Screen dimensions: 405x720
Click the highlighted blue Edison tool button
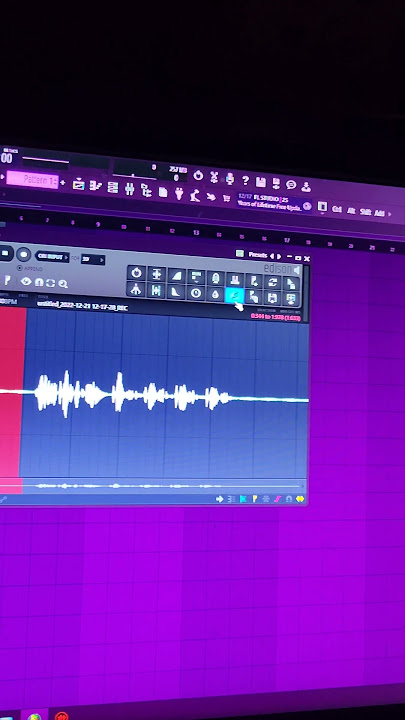235,295
